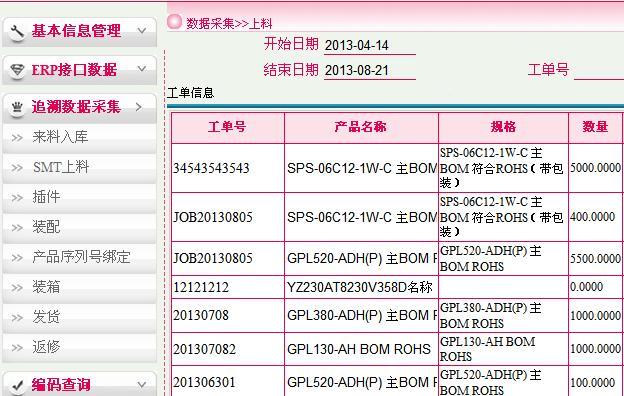Open the 编码查询 menu header
The width and height of the screenshot is (624, 396).
(x=80, y=384)
